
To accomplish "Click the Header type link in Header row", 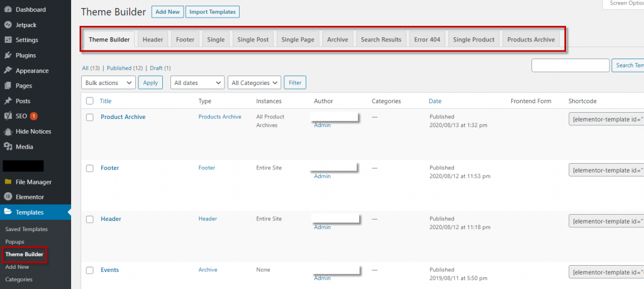I will (x=208, y=218).
